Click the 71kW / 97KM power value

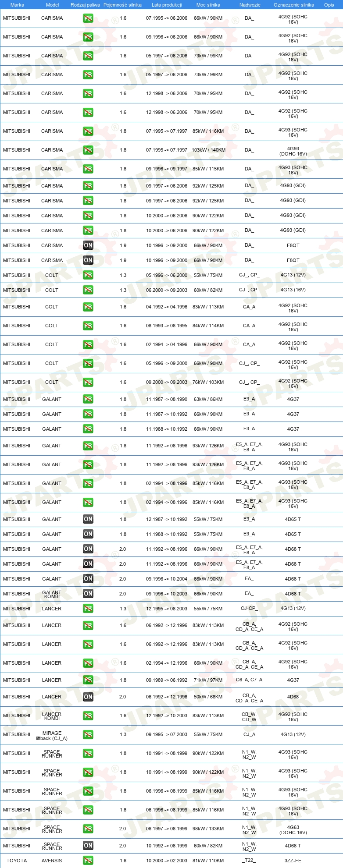point(208,680)
